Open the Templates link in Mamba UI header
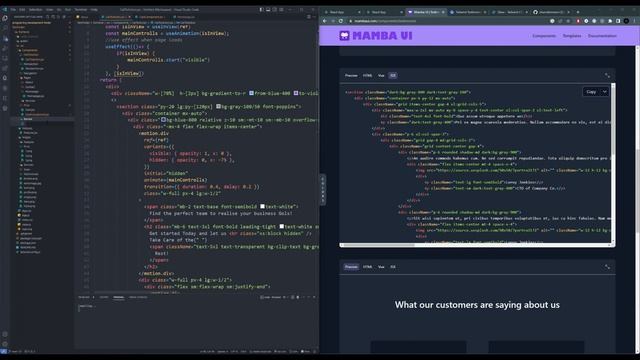This screenshot has width=640, height=360. click(572, 36)
